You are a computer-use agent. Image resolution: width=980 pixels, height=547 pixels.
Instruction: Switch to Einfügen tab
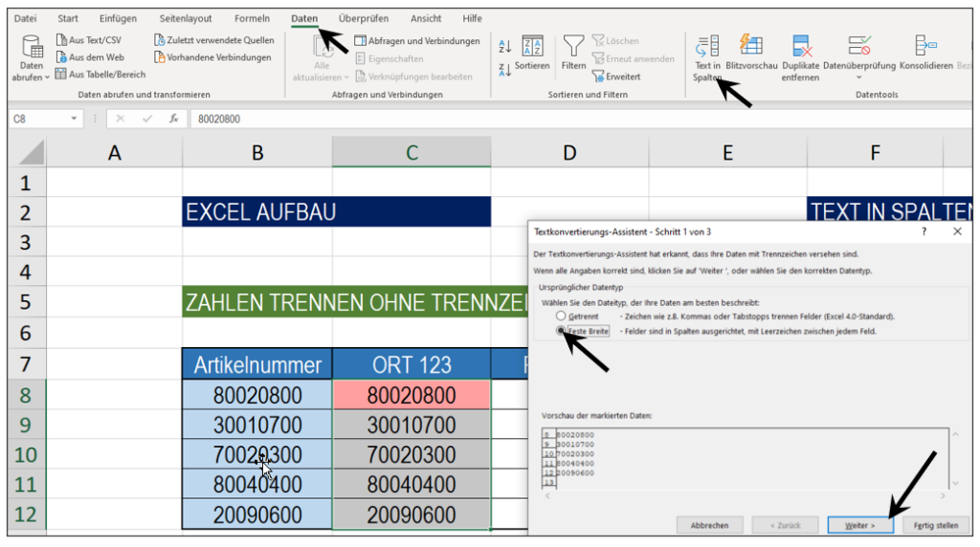(118, 18)
